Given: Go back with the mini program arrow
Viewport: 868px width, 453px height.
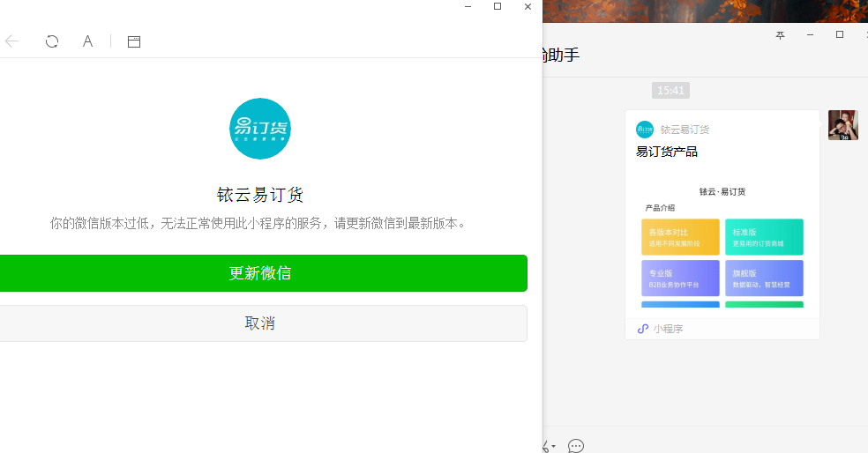Looking at the screenshot, I should click(x=11, y=41).
